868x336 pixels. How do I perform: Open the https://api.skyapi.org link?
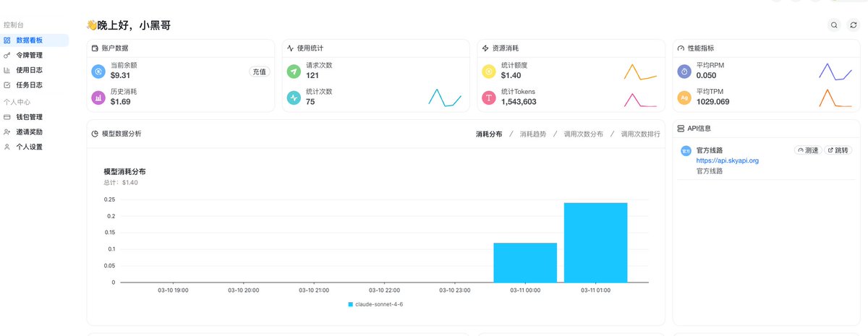tap(728, 160)
